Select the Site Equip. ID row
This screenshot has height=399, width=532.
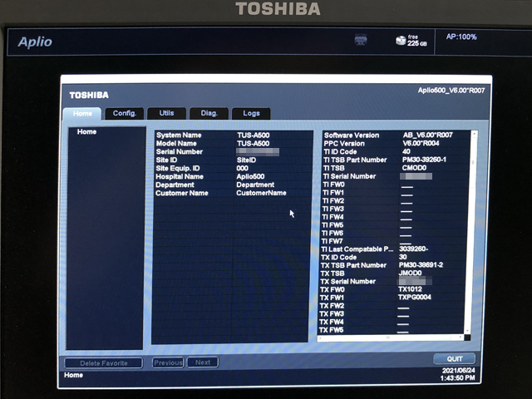[233, 168]
